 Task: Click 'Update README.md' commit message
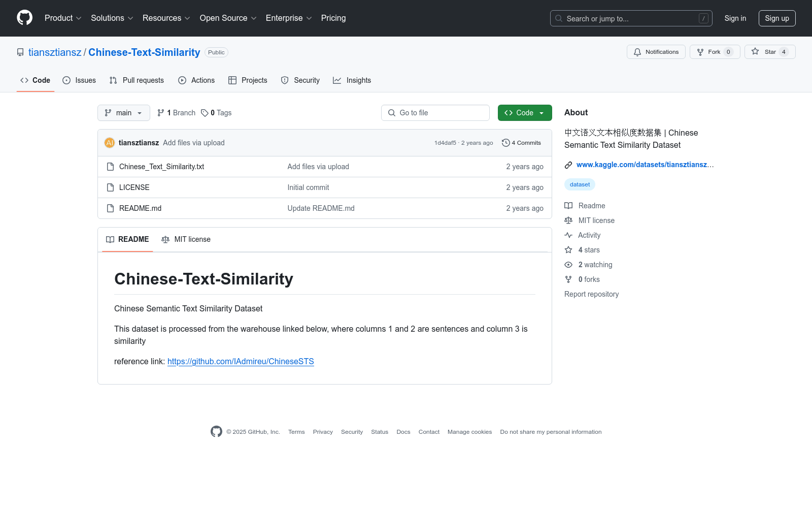coord(321,208)
